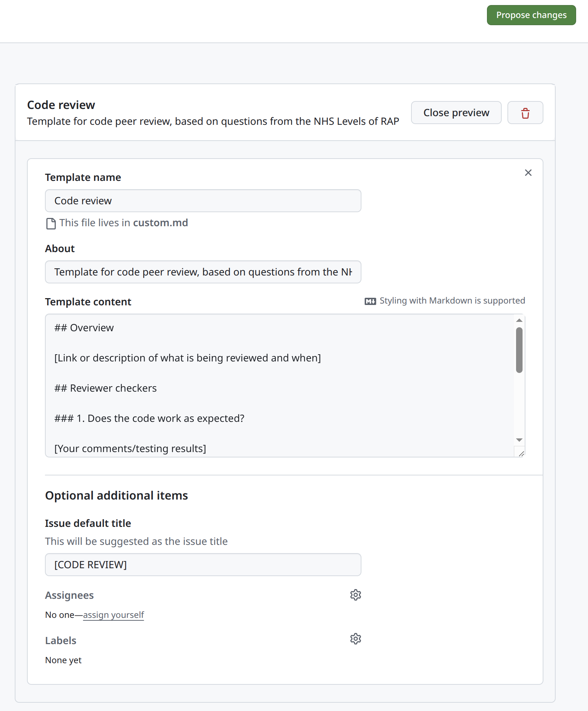Click the red trash delete template icon
The height and width of the screenshot is (711, 588).
[525, 113]
